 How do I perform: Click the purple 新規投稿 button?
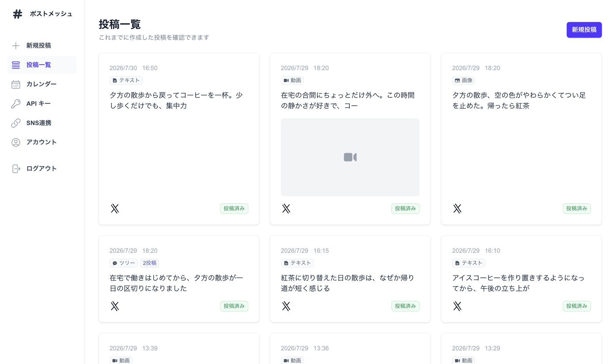(584, 30)
